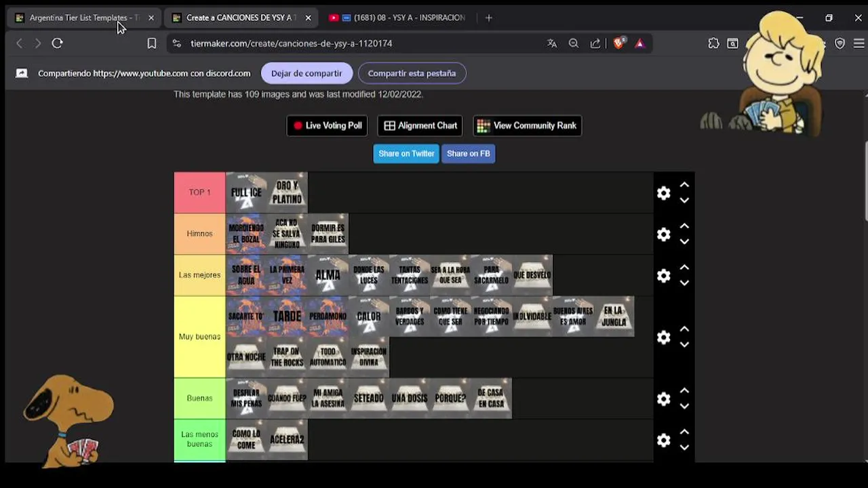This screenshot has height=488, width=868.
Task: Click the Brave shields lion icon
Action: (619, 43)
